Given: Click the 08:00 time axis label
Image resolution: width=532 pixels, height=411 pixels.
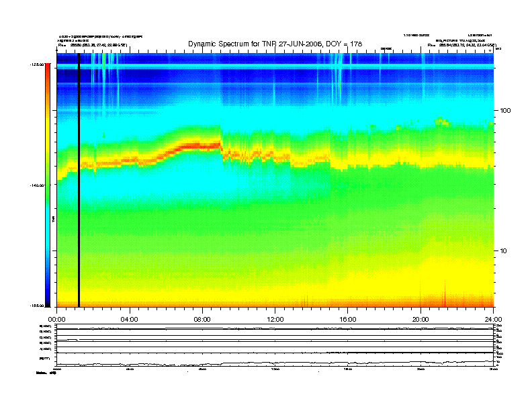Looking at the screenshot, I should (202, 320).
